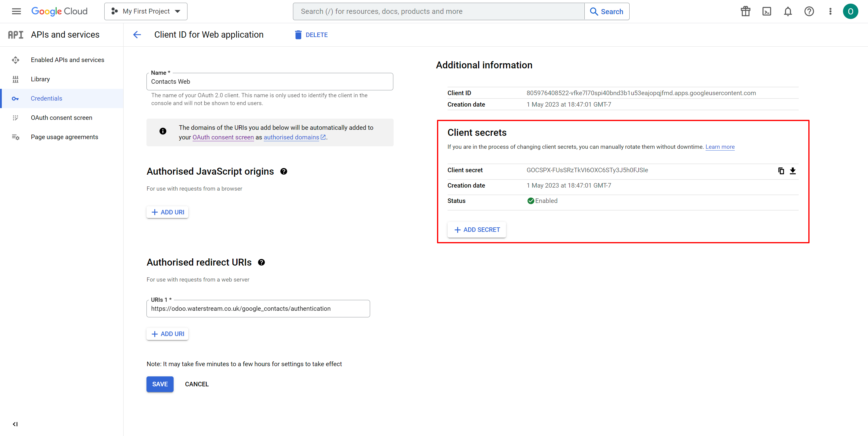Click the OAuth consent screen dots icon
Viewport: 868px width, 436px height.
tap(15, 118)
